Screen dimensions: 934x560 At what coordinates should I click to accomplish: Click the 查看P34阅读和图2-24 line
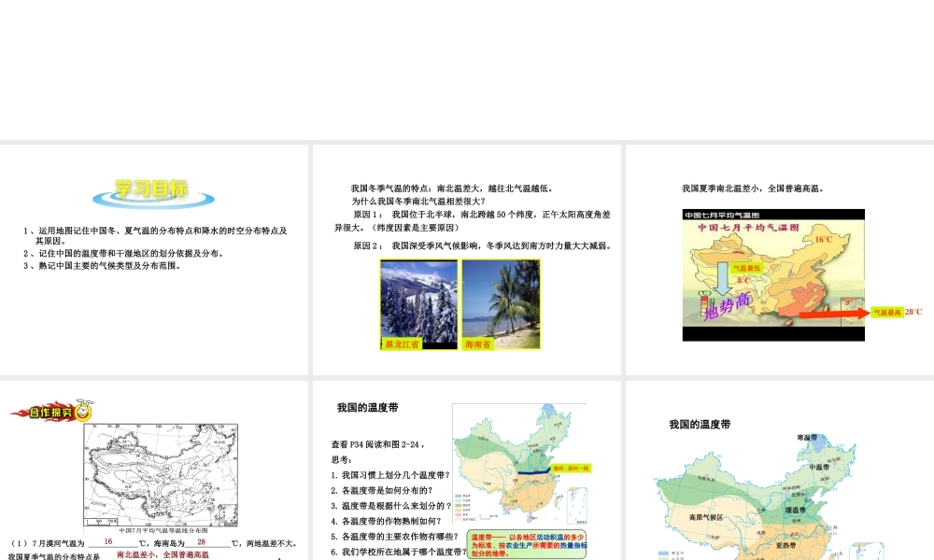tap(379, 444)
